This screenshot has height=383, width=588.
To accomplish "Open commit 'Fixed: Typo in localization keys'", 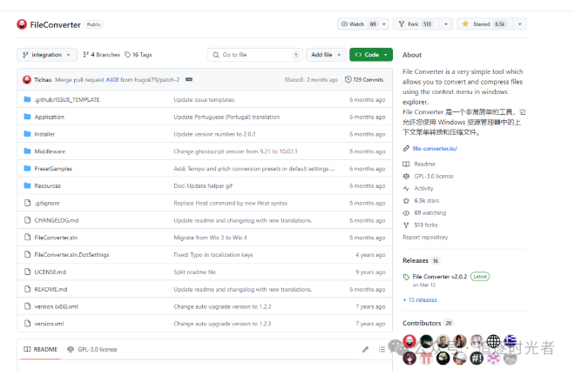I will (x=213, y=255).
